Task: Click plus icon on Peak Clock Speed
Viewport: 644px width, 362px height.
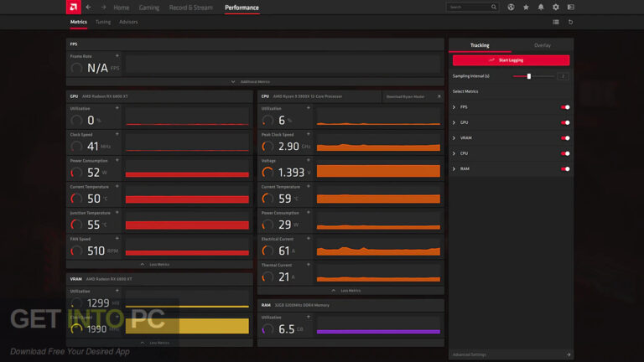Action: (x=309, y=134)
